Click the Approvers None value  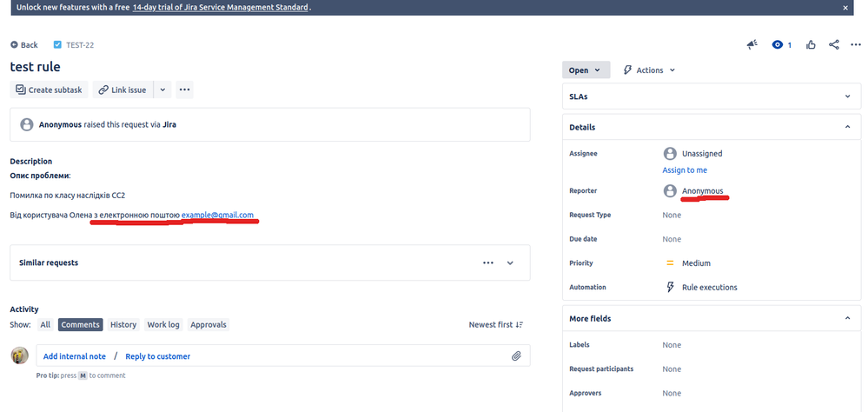coord(672,393)
